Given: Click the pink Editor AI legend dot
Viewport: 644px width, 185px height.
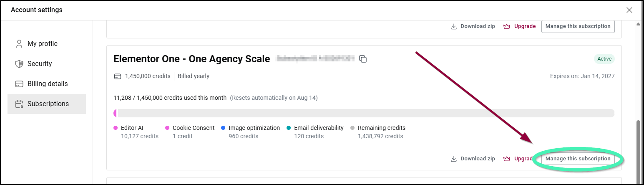Looking at the screenshot, I should tap(116, 128).
